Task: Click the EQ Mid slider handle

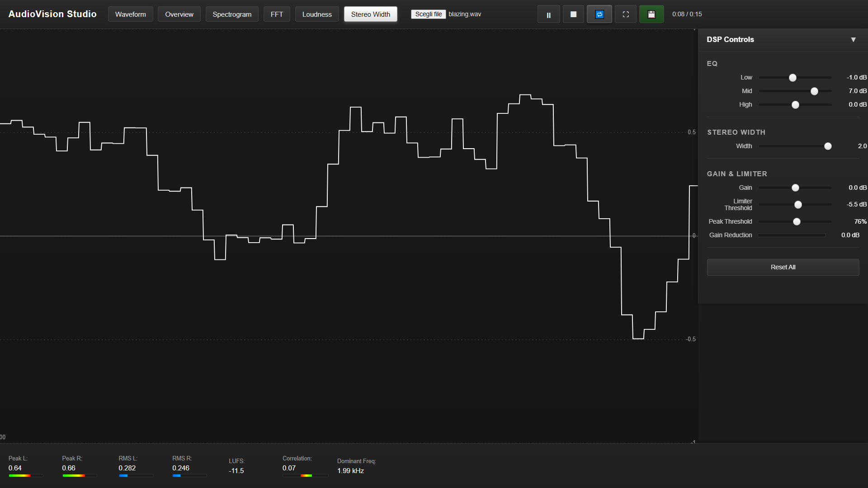Action: coord(814,91)
